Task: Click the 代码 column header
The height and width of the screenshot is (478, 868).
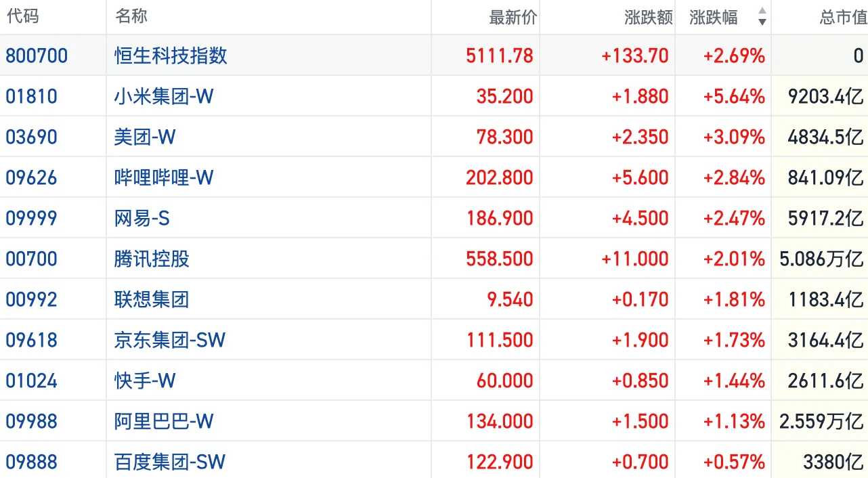Action: tap(23, 17)
